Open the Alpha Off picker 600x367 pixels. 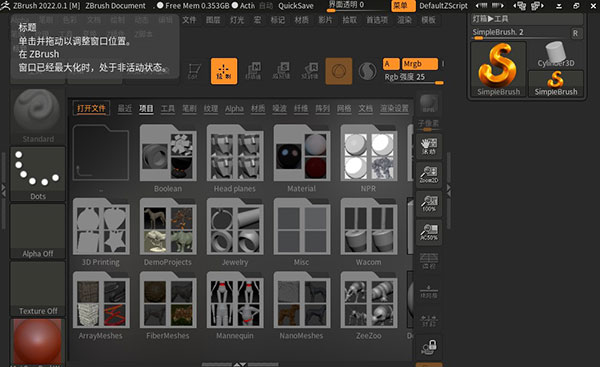[x=38, y=231]
